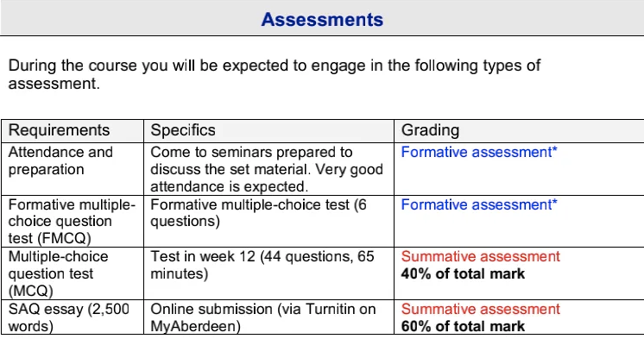Click the Formative multiple-choice question test cell
Viewport: 644px width, 339px height.
click(73, 221)
